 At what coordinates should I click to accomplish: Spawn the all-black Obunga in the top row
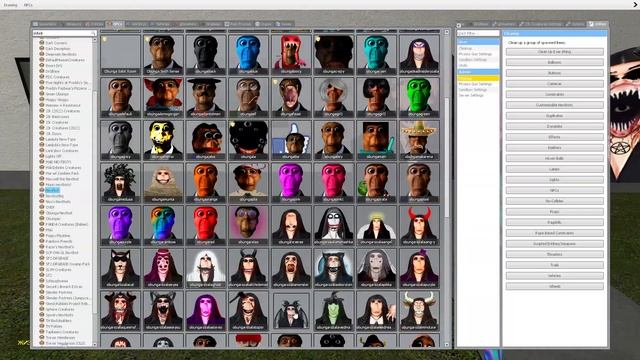point(206,55)
